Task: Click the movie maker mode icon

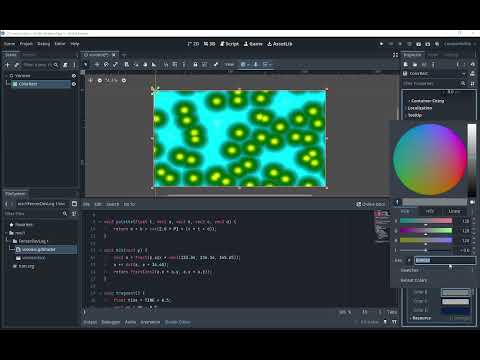Action: (x=437, y=44)
